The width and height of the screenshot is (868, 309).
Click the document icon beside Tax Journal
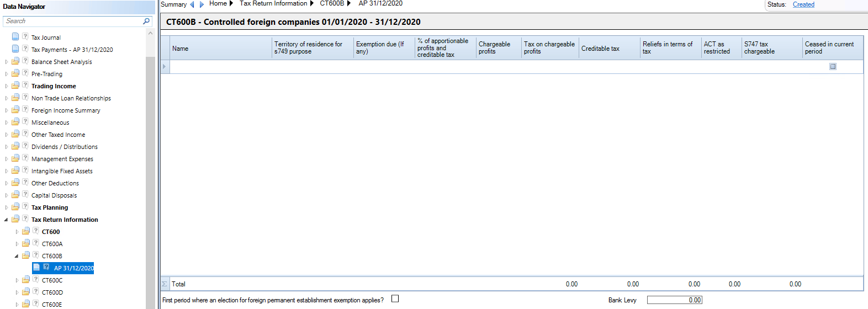15,37
